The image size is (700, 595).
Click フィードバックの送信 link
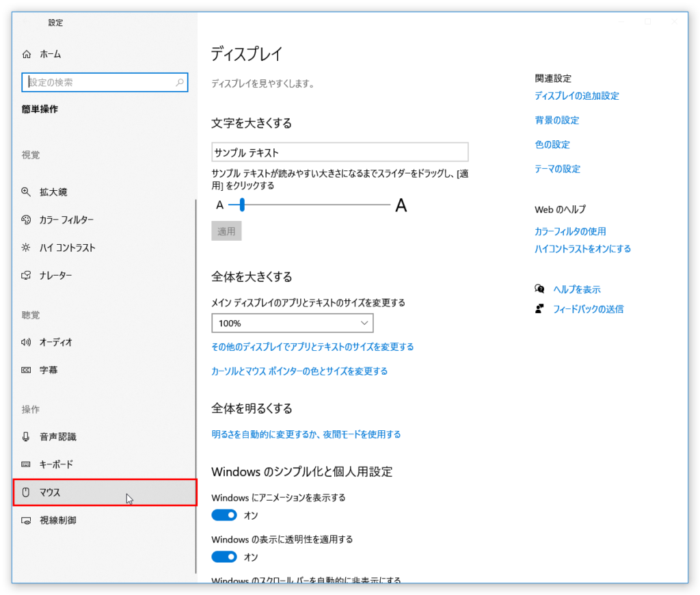coord(589,309)
